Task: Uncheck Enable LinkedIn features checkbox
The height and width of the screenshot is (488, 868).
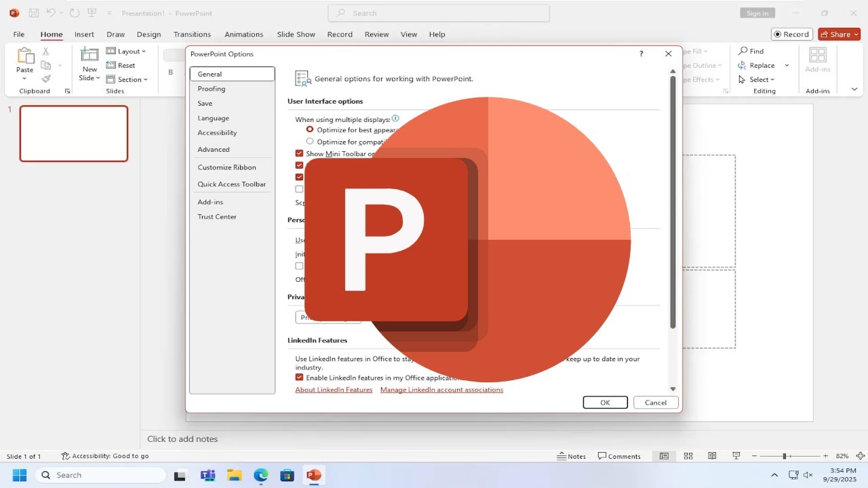Action: point(299,378)
